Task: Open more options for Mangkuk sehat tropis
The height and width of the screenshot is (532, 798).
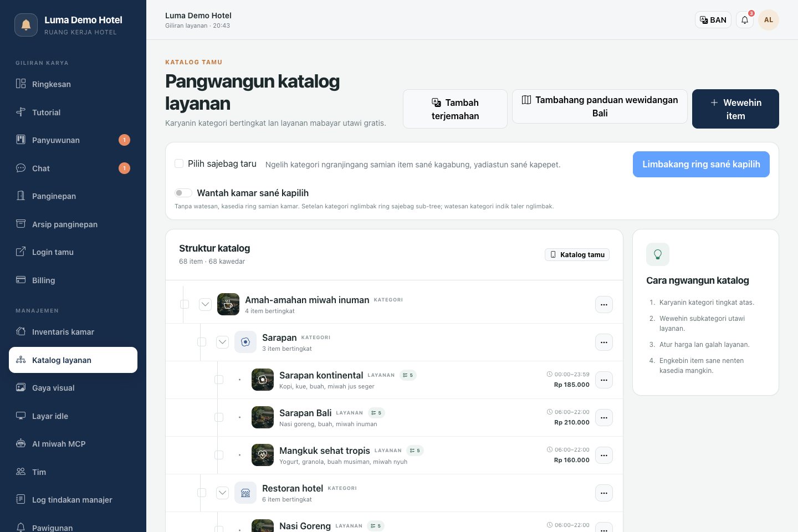Action: click(604, 456)
